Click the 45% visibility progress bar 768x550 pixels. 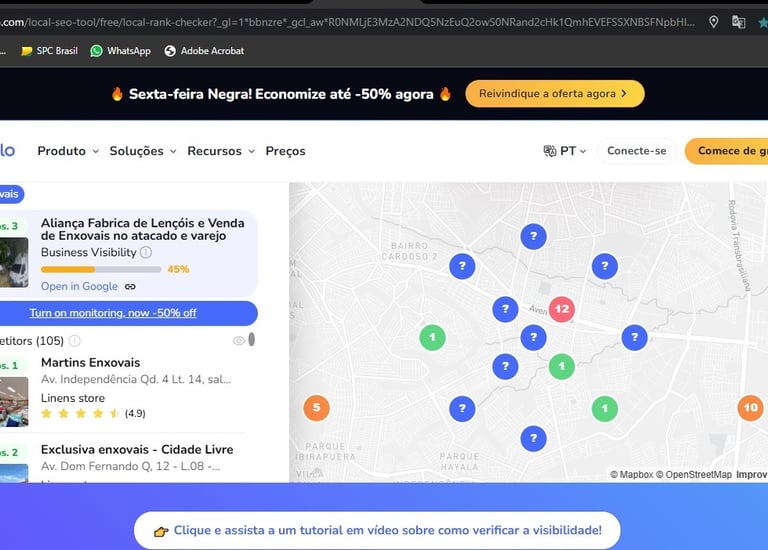(x=101, y=269)
